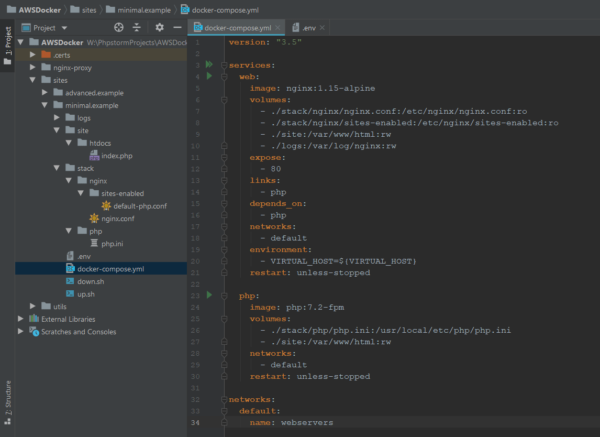
Task: Click the External Libraries icon
Action: [34, 318]
